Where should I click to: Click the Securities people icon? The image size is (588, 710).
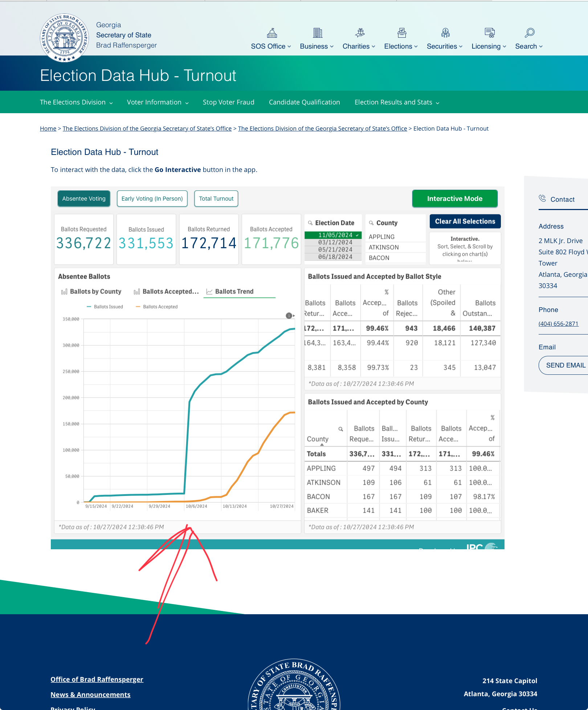(445, 33)
